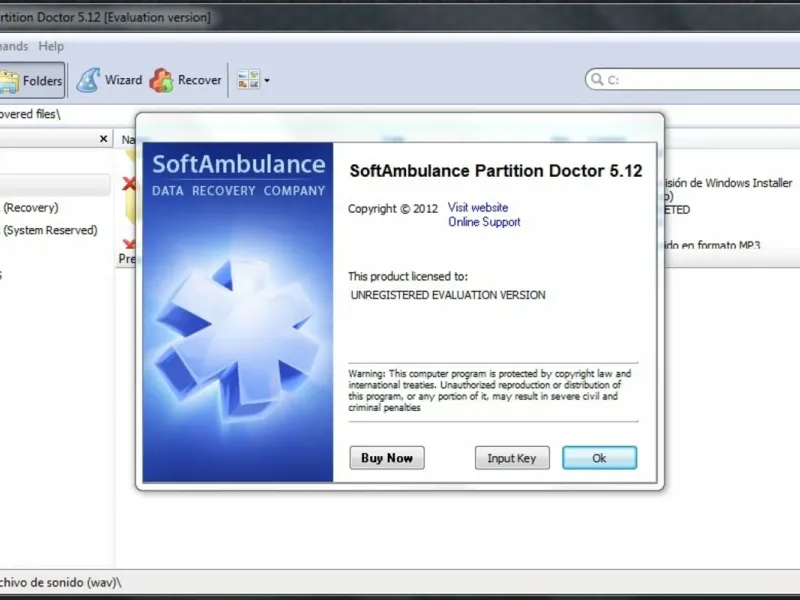Toggle the Folders panel toolbar button
Screen dimensions: 800x600
pos(32,80)
